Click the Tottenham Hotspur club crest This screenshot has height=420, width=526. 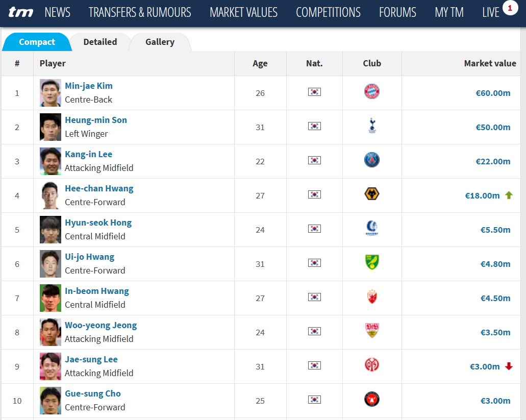[372, 126]
